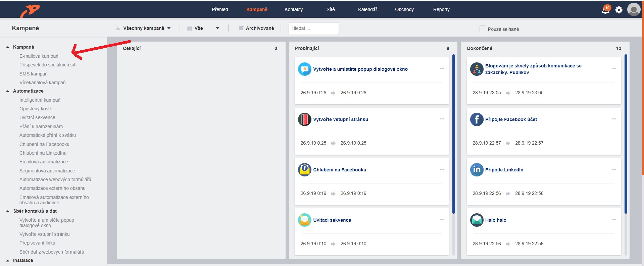Viewport: 644px width, 266px height.
Task: Select Emailová automatizace
Action: click(x=44, y=162)
